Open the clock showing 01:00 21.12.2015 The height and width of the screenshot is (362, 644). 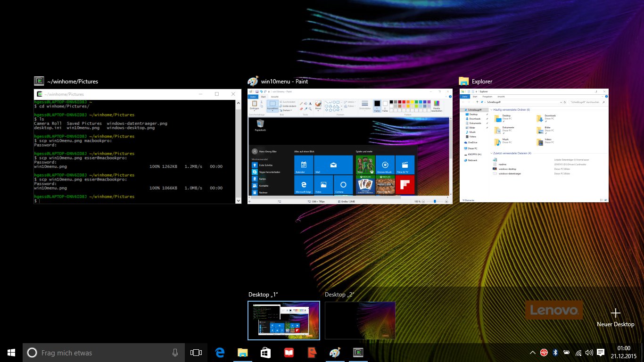[x=624, y=352]
